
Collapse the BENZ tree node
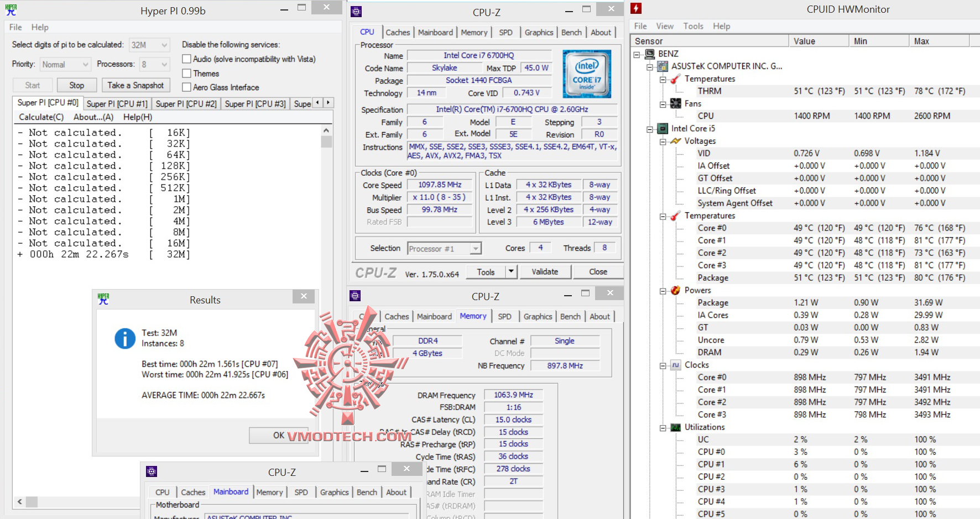pos(637,54)
